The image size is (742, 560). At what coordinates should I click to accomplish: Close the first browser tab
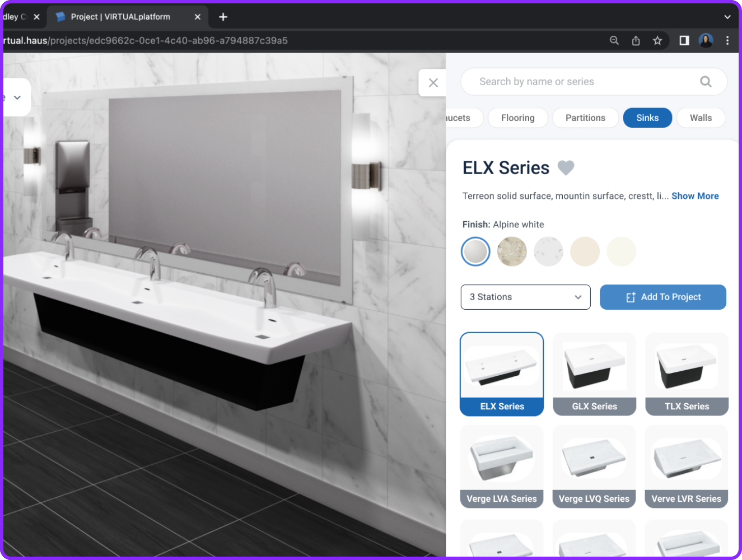(x=36, y=17)
